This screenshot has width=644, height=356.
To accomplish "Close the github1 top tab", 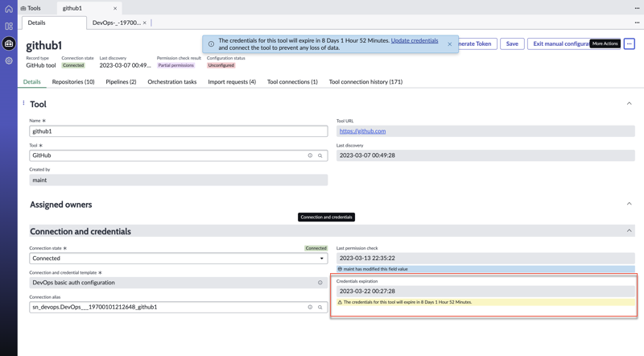I will point(115,8).
